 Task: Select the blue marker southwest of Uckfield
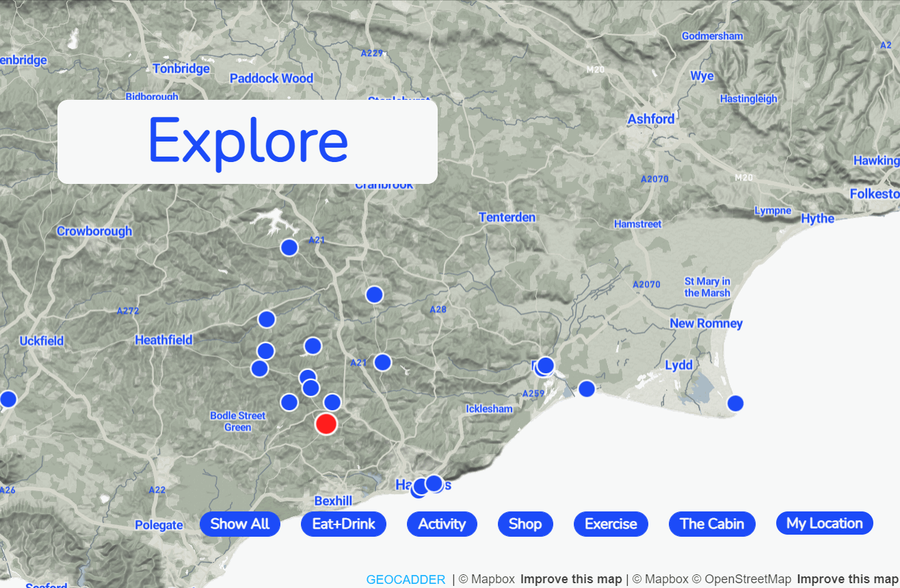8,399
